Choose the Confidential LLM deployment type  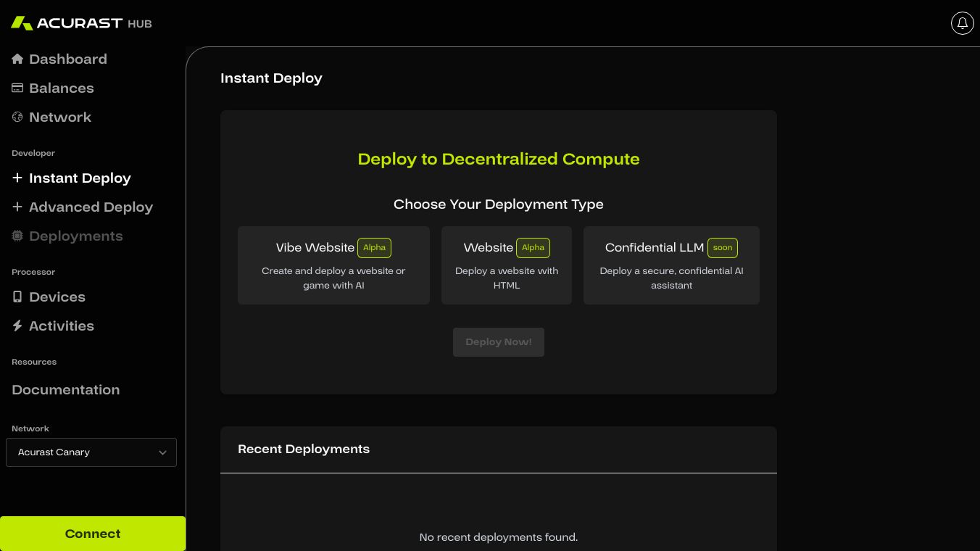pyautogui.click(x=671, y=265)
